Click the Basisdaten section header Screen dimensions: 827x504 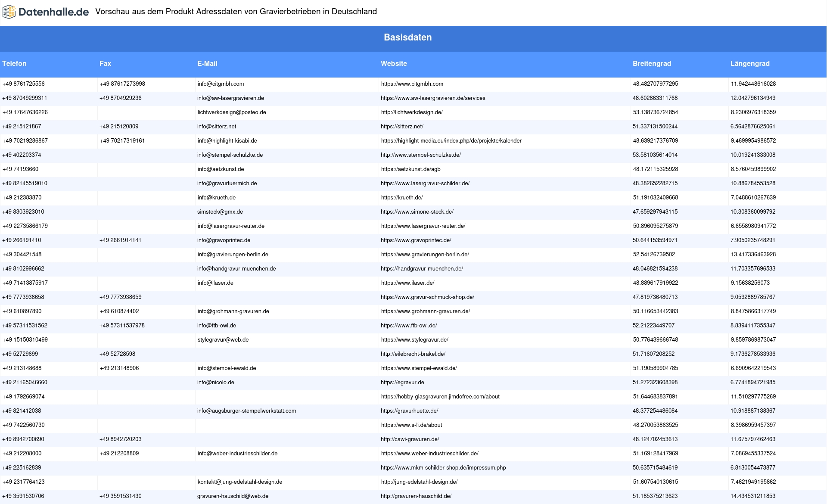coord(408,37)
